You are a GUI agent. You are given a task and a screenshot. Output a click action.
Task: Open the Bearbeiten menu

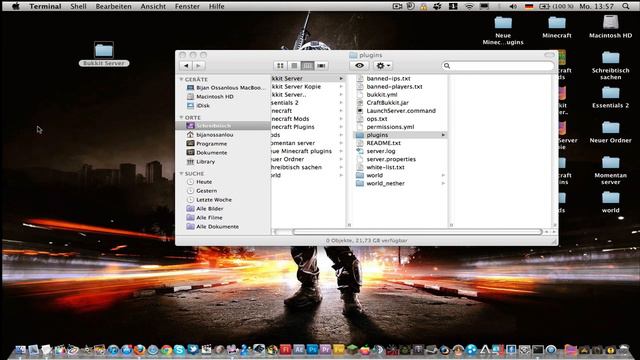coord(113,6)
